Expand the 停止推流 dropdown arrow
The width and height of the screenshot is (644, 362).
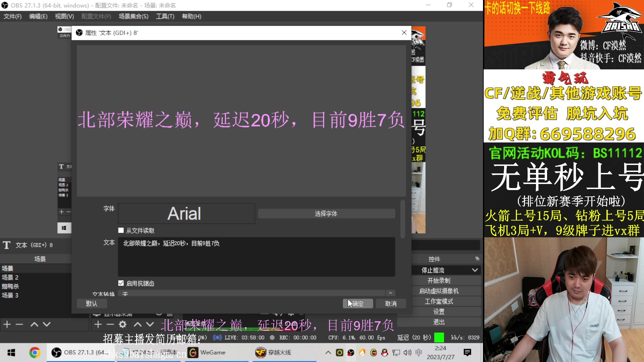click(x=475, y=270)
